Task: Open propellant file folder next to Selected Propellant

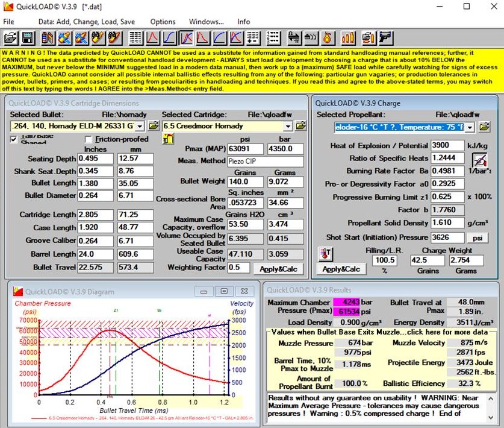Action: pos(484,127)
